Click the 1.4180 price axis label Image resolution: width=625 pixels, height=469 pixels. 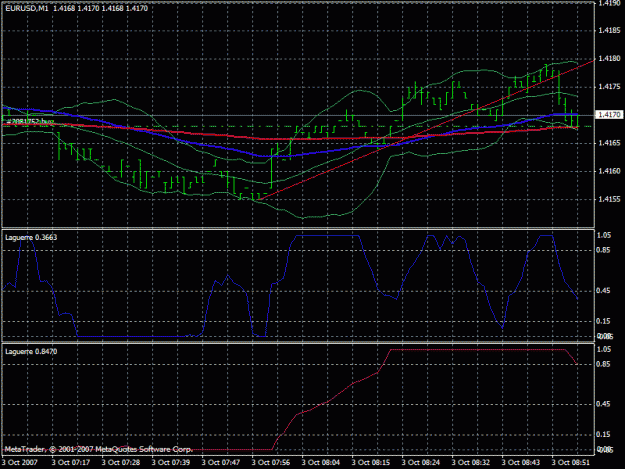609,59
